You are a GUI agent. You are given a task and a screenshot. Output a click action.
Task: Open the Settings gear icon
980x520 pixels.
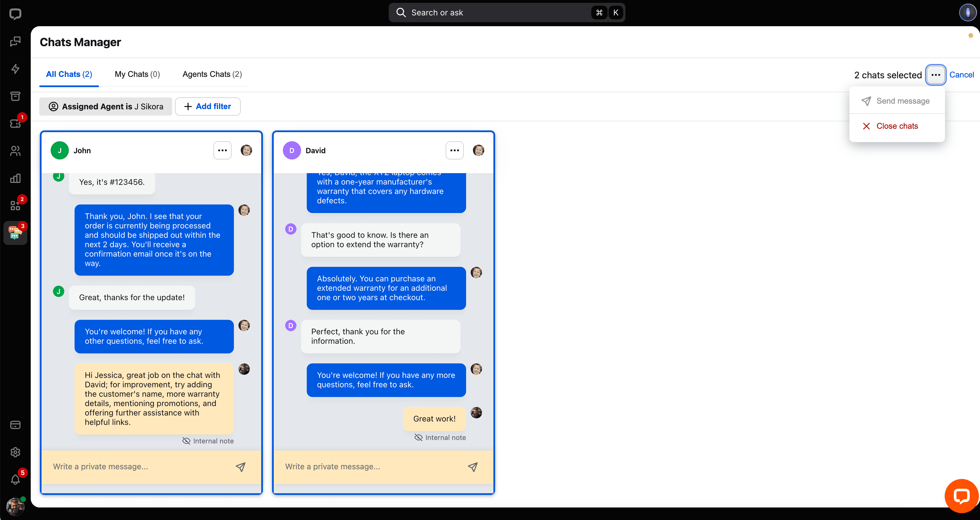15,452
